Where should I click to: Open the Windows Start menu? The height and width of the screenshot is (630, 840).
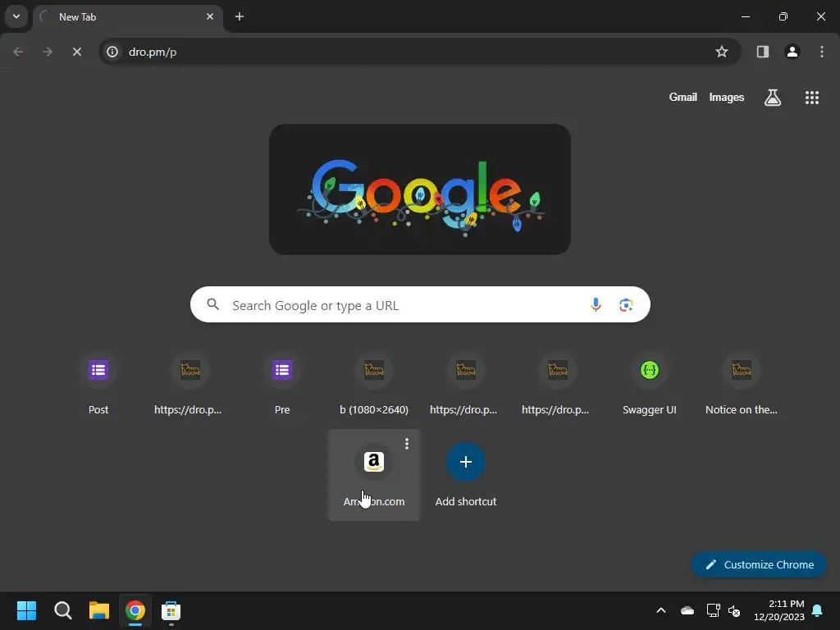click(27, 610)
